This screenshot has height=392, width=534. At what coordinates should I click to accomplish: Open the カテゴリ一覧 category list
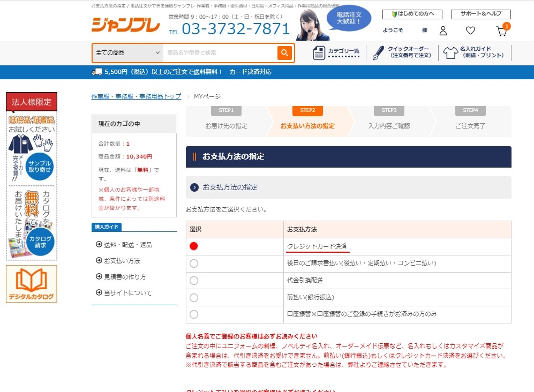[x=336, y=52]
